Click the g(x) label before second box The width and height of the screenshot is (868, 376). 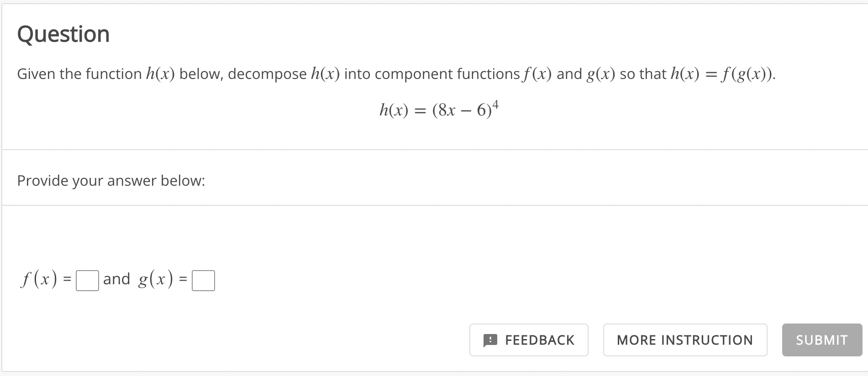click(x=156, y=279)
